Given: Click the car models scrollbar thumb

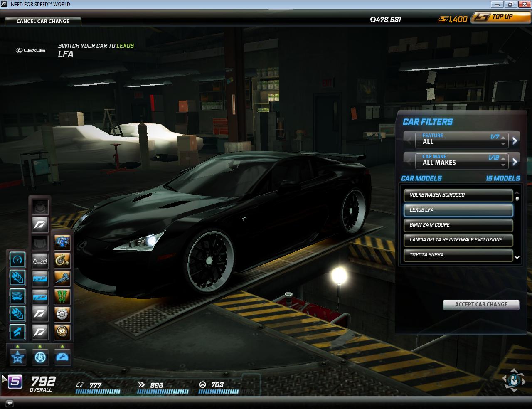Looking at the screenshot, I should point(517,199).
